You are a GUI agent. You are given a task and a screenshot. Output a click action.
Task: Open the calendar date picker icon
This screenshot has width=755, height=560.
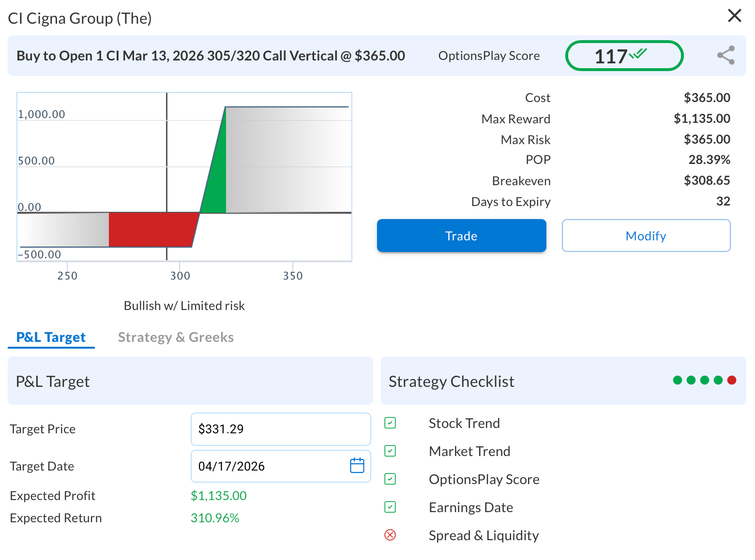pos(357,466)
